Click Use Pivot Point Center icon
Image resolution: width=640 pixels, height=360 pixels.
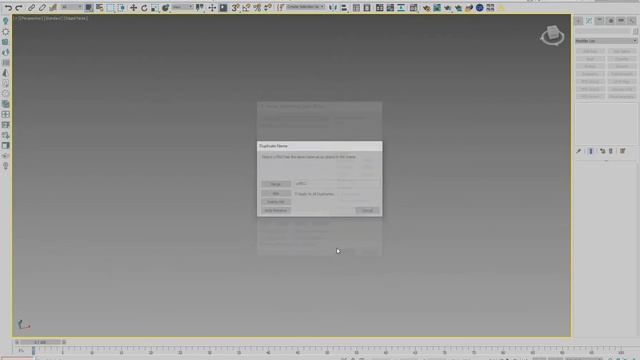[x=200, y=8]
